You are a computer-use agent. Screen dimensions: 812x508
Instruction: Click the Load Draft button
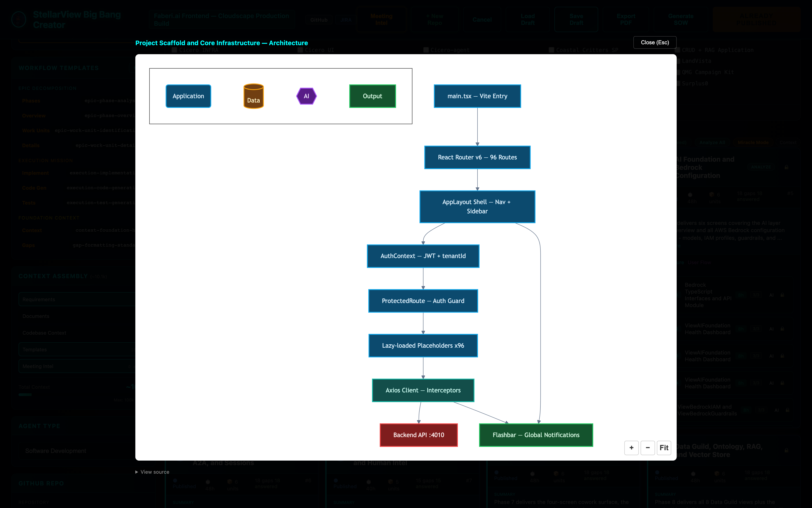528,19
